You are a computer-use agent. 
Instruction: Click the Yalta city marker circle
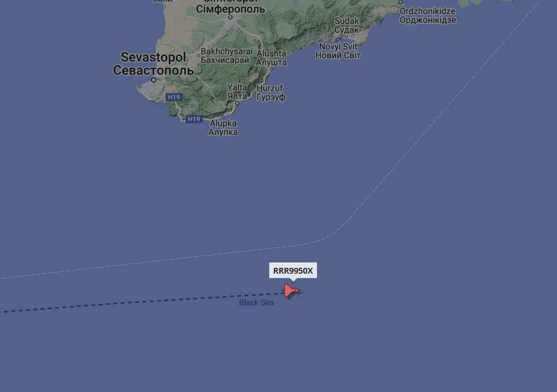coord(237,103)
